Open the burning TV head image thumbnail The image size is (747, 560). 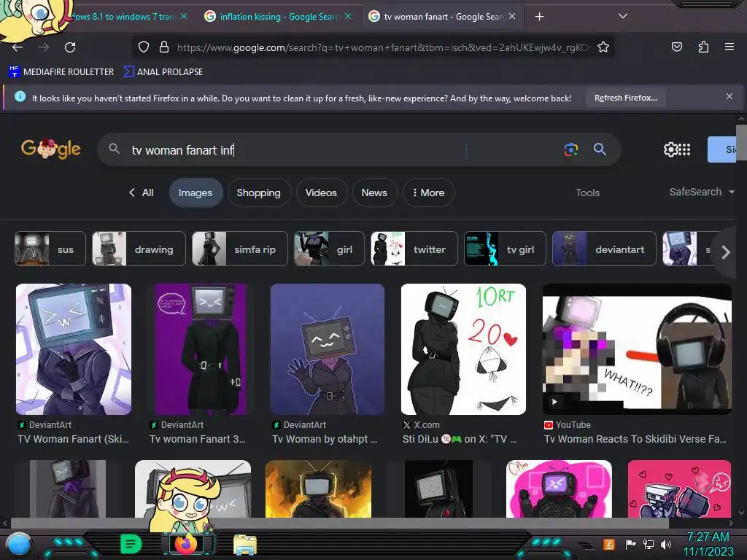tap(318, 489)
